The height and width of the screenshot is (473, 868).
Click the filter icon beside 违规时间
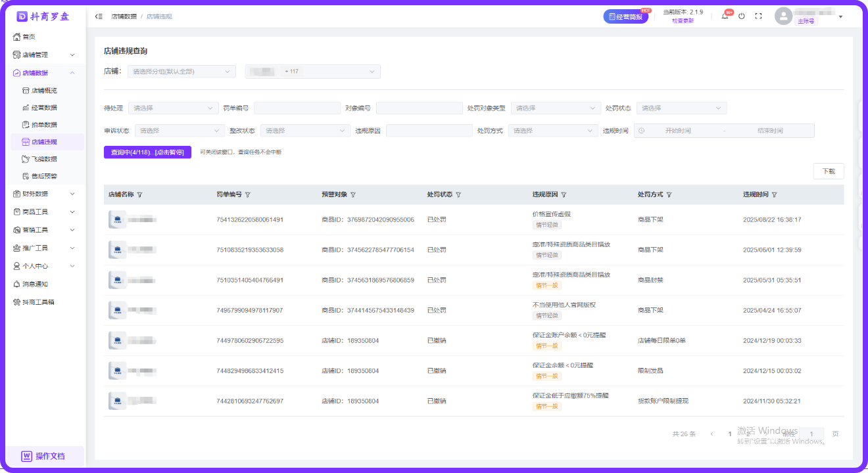click(x=774, y=195)
